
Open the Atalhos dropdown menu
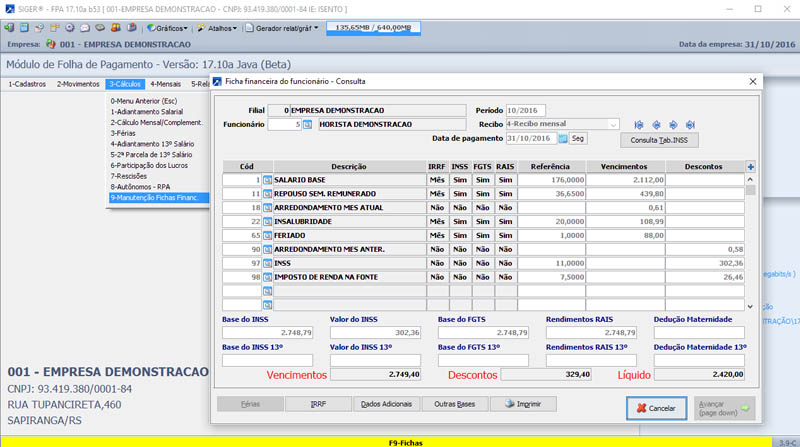click(x=217, y=28)
